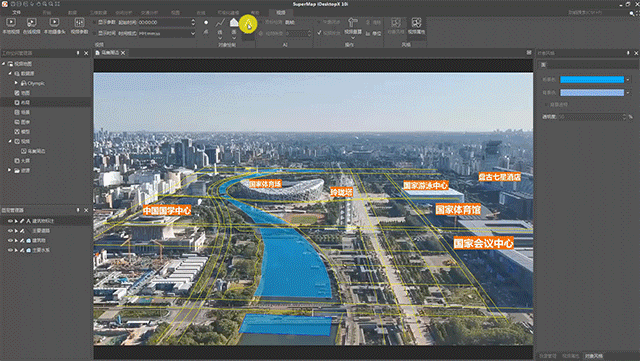This screenshot has width=640, height=361.
Task: Open the dropdown arrow under the polygon tool
Action: [x=234, y=38]
